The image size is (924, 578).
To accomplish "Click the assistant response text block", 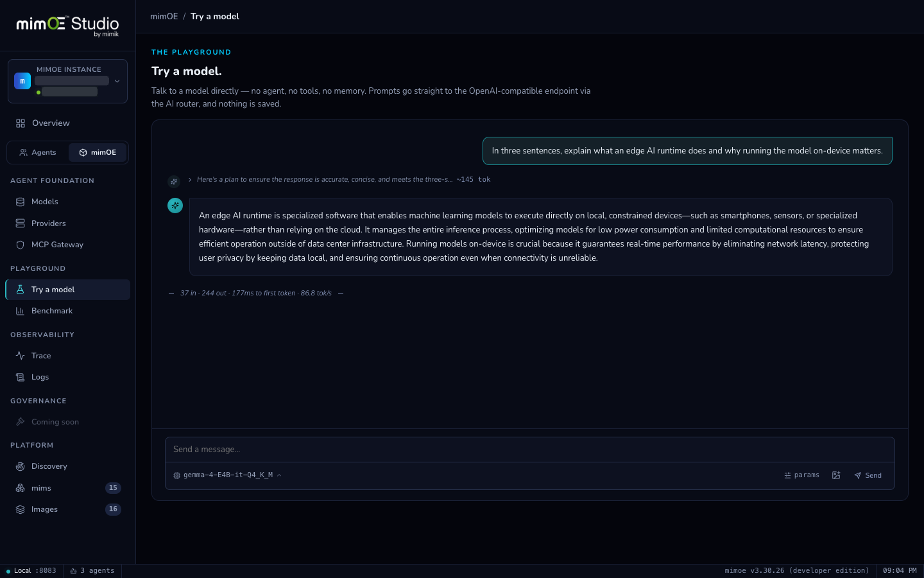I will tap(540, 237).
